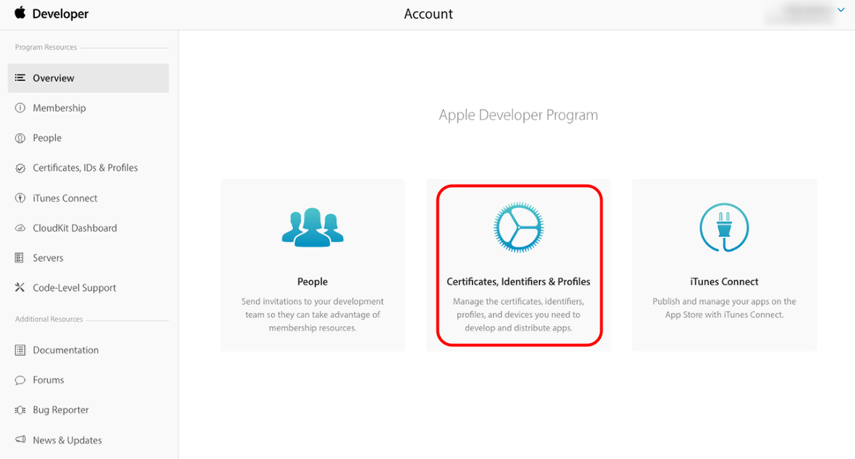Click the plug icon for iTunes Connect
The image size is (855, 459).
[x=724, y=227]
